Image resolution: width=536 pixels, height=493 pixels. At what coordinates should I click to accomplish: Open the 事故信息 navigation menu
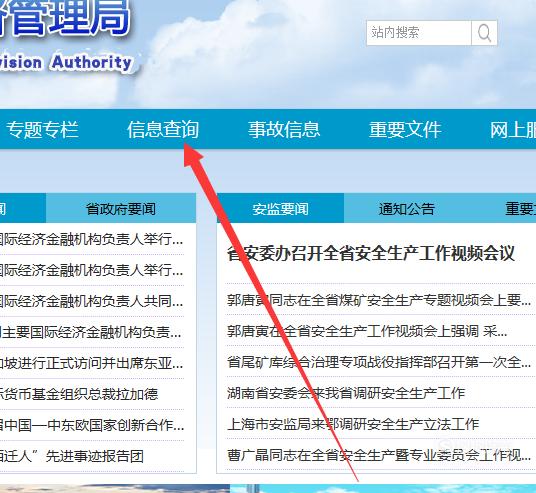coord(284,130)
